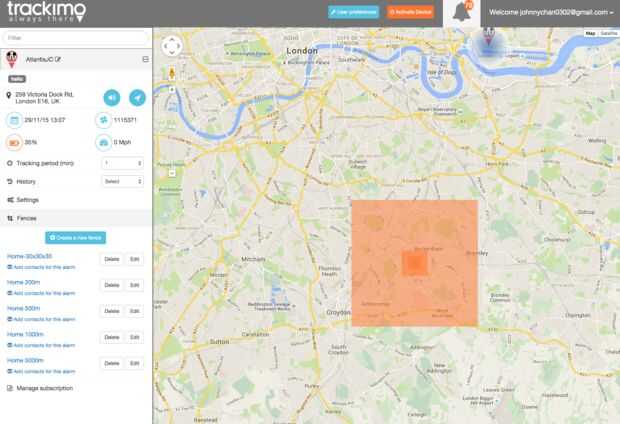Click the device avatar pin icon in sidebar
This screenshot has height=424, width=620.
pos(12,59)
